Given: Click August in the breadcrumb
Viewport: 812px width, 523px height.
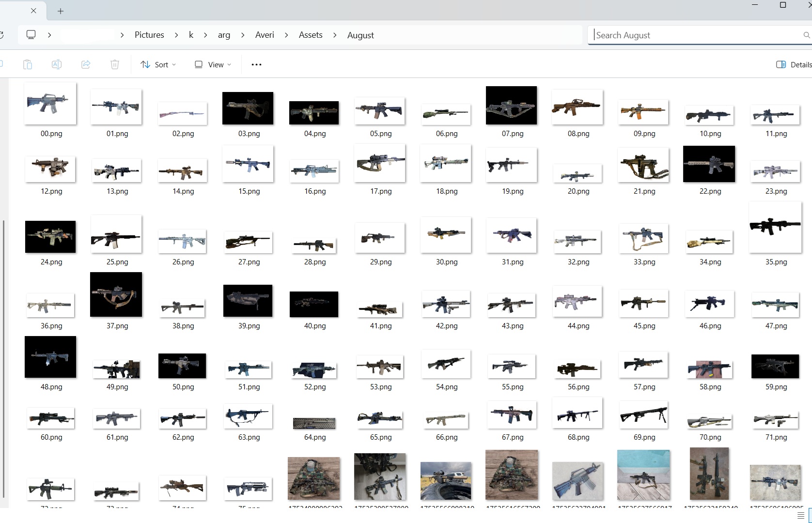Looking at the screenshot, I should pos(360,35).
